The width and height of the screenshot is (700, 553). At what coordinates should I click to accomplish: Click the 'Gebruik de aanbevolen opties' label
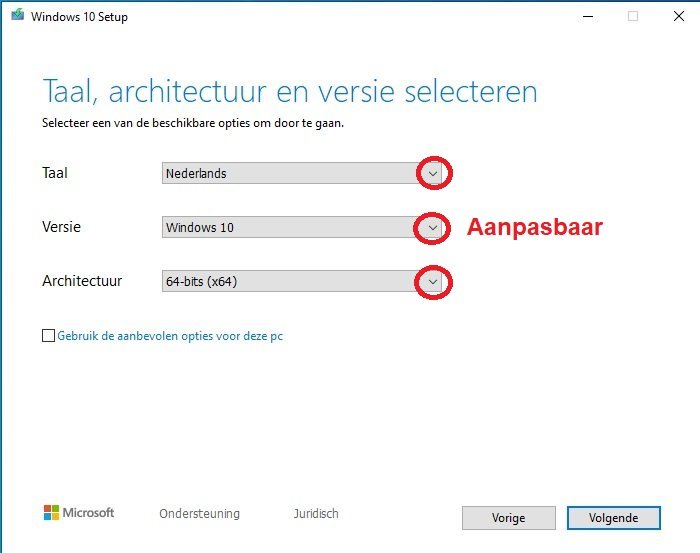click(x=170, y=337)
